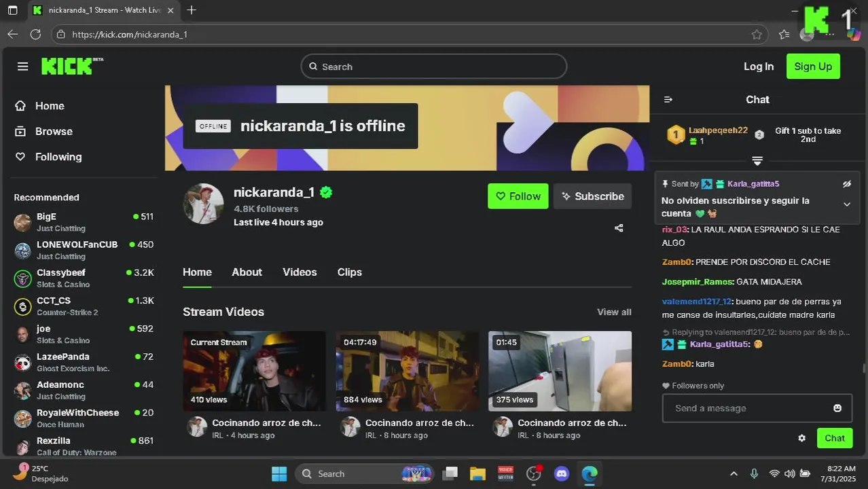Open chat settings gear
This screenshot has height=489, width=868.
801,438
